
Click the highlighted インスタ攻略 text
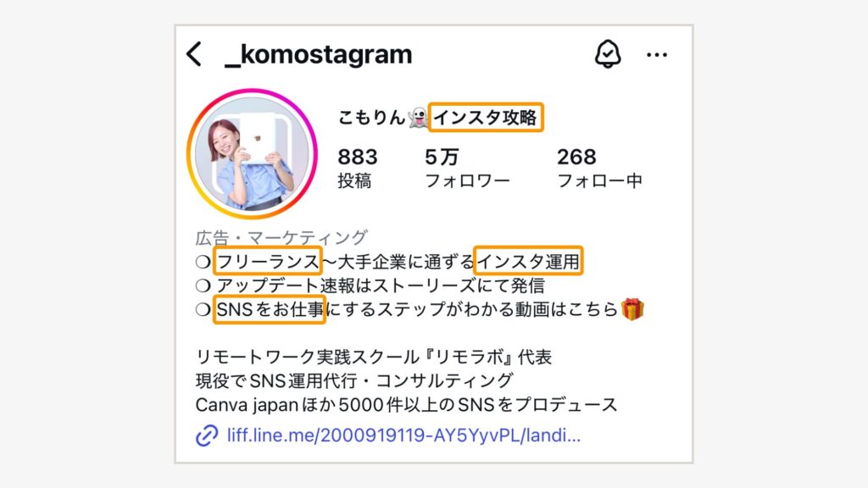[x=486, y=117]
